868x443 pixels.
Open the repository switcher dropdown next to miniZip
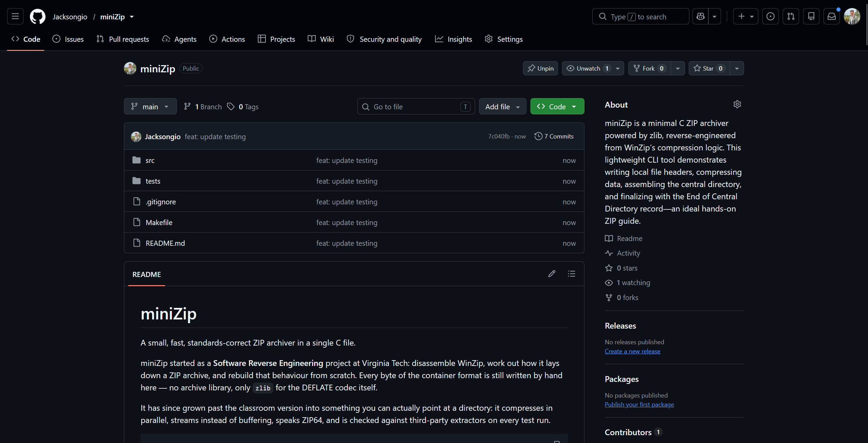[x=132, y=17]
